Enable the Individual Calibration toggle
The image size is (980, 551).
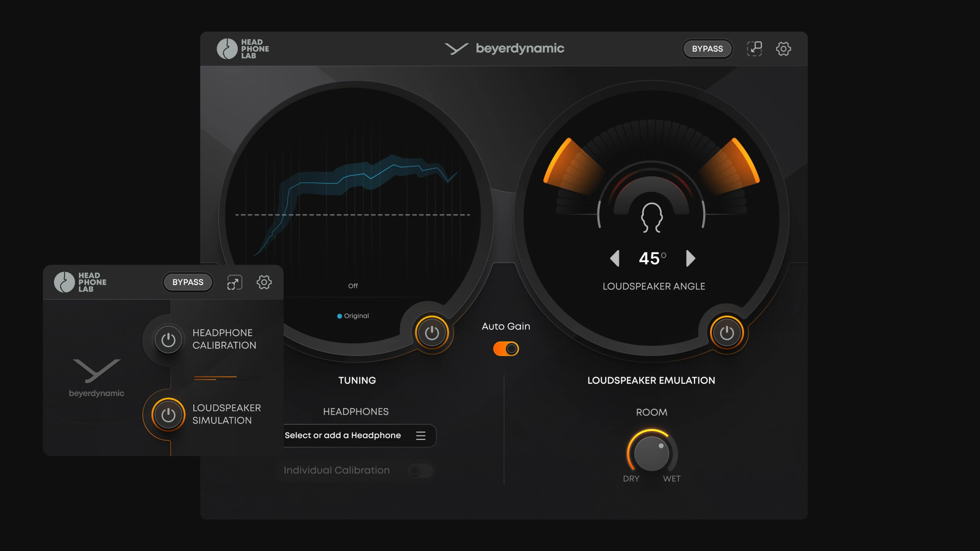coord(420,471)
